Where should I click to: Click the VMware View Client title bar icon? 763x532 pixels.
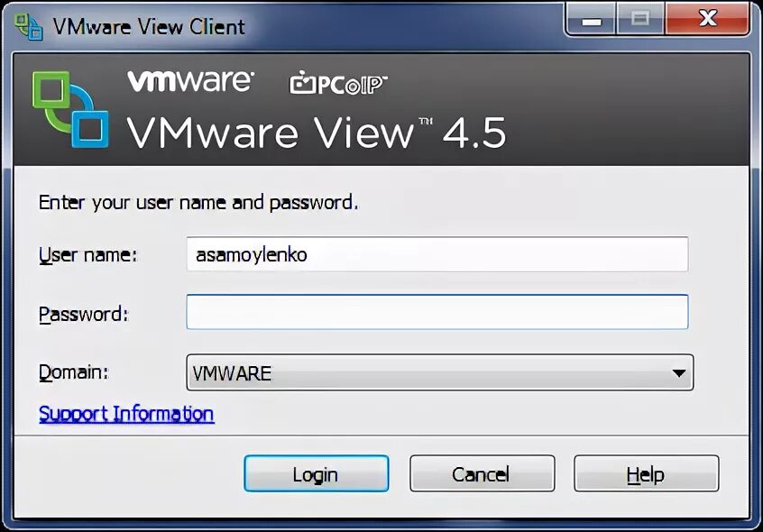tap(28, 26)
